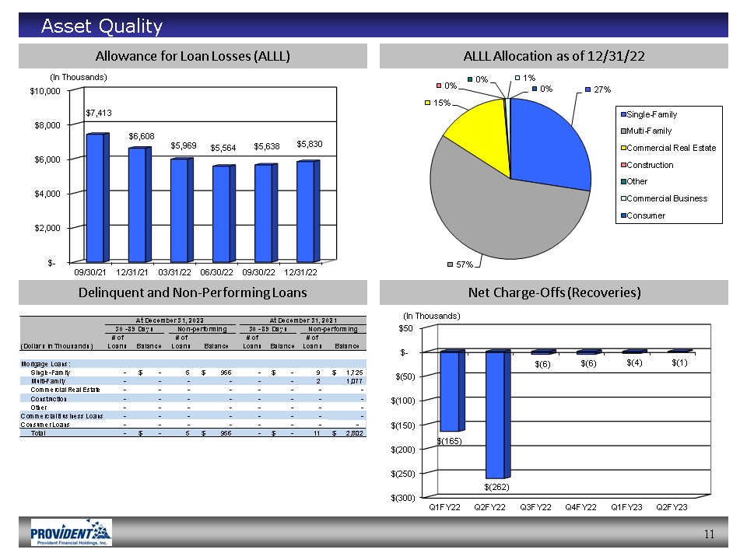The image size is (747, 560).
Task: Click the Provident logo in the footer
Action: [x=71, y=533]
